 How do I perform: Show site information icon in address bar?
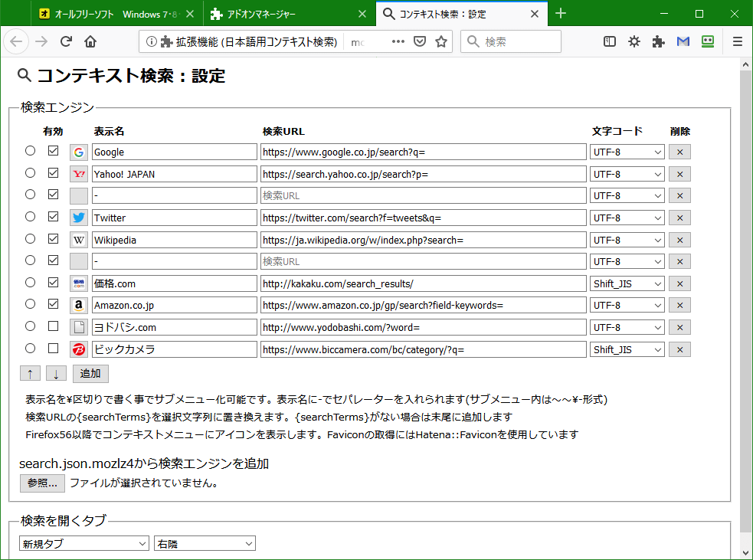click(151, 42)
